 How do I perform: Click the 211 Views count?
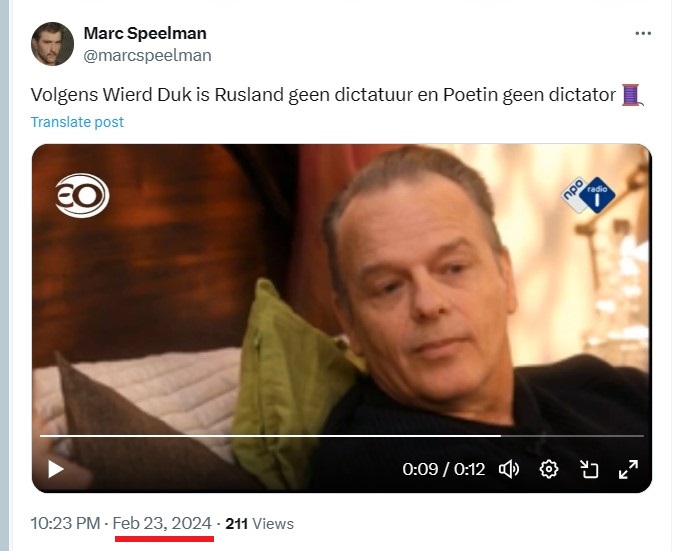point(259,523)
